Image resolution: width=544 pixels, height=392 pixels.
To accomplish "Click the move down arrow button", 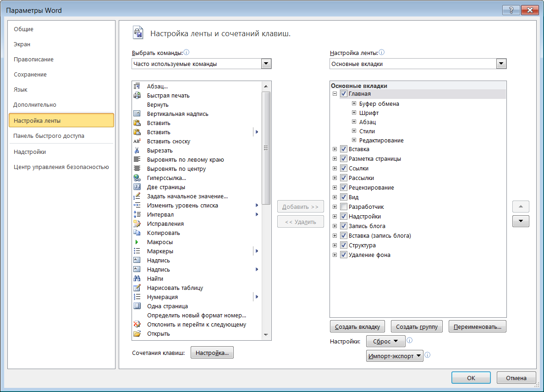I will click(521, 221).
